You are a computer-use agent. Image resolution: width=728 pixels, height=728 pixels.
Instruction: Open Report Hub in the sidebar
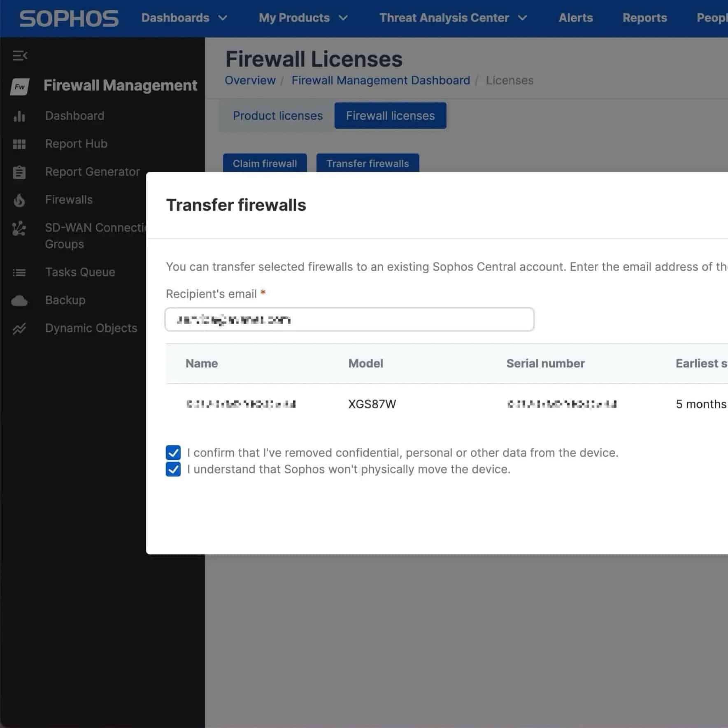tap(76, 144)
